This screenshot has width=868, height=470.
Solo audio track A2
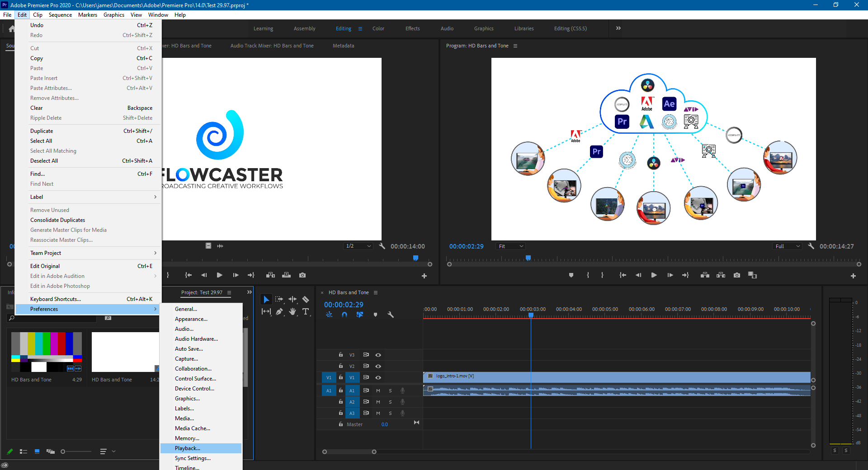(x=390, y=402)
